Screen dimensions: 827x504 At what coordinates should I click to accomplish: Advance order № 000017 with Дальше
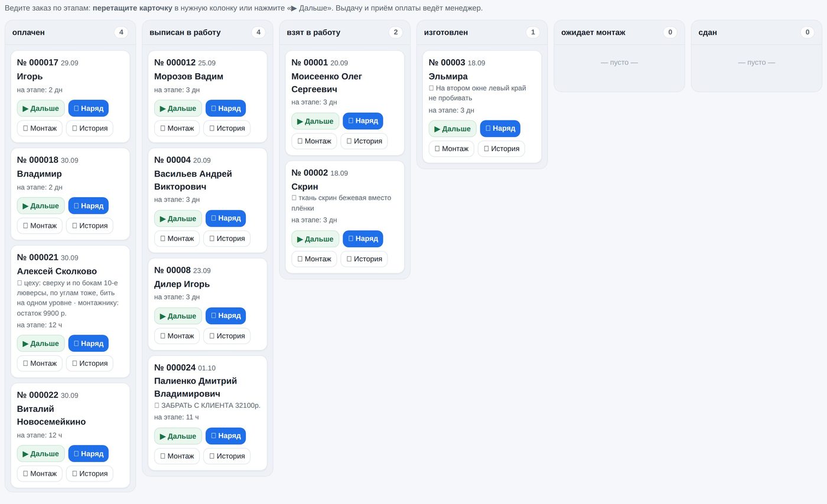tap(41, 108)
